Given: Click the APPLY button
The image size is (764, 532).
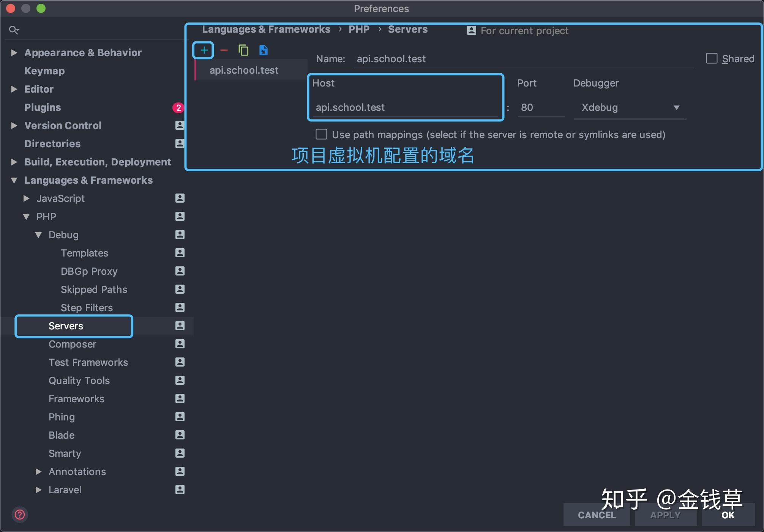Looking at the screenshot, I should 665,515.
